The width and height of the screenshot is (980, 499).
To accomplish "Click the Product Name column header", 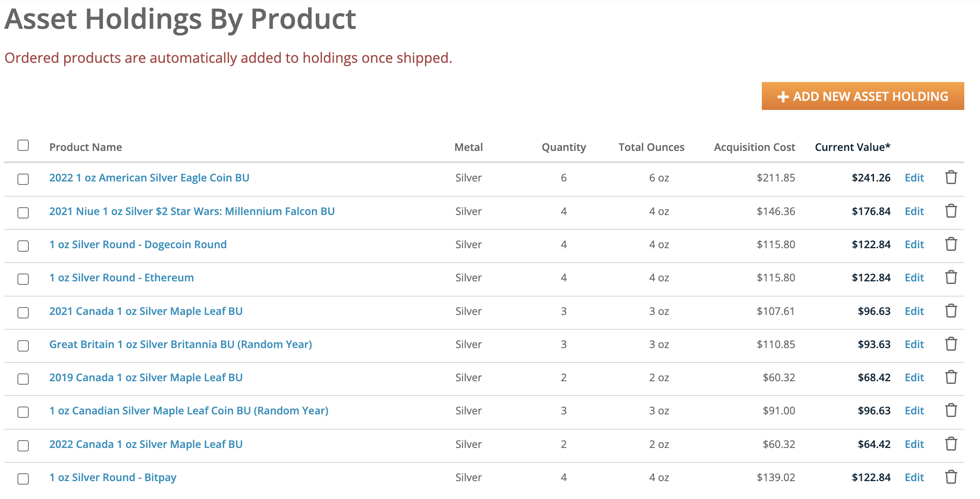I will [x=86, y=147].
